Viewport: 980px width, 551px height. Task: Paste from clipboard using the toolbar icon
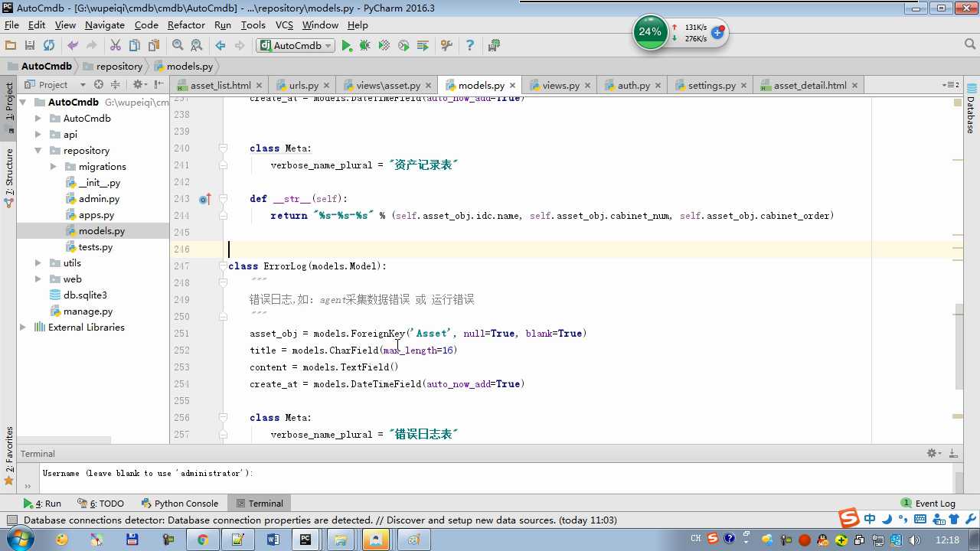pyautogui.click(x=154, y=45)
